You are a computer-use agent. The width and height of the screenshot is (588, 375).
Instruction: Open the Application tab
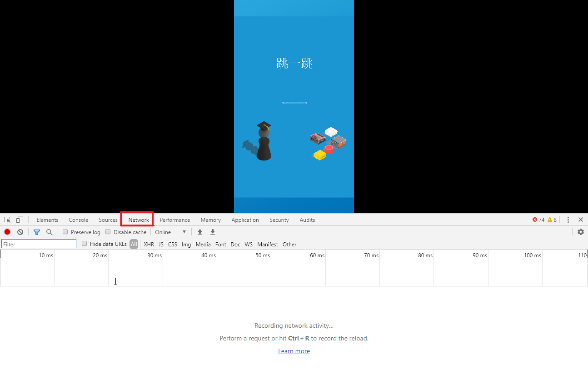click(x=245, y=220)
